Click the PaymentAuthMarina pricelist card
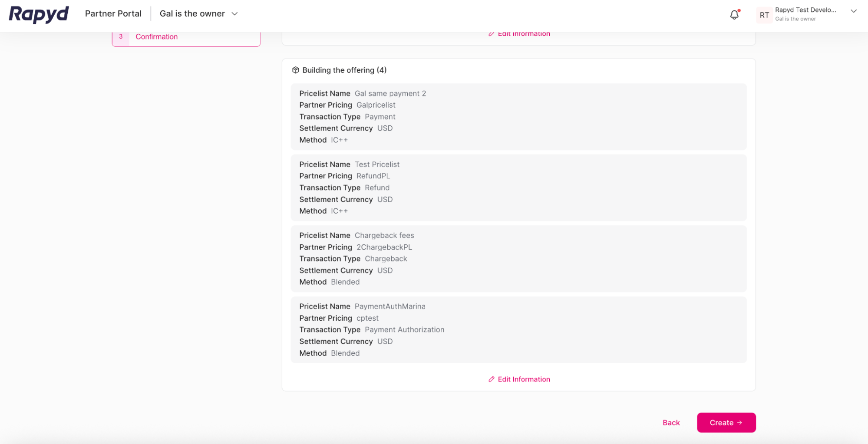This screenshot has height=444, width=868. [518, 329]
